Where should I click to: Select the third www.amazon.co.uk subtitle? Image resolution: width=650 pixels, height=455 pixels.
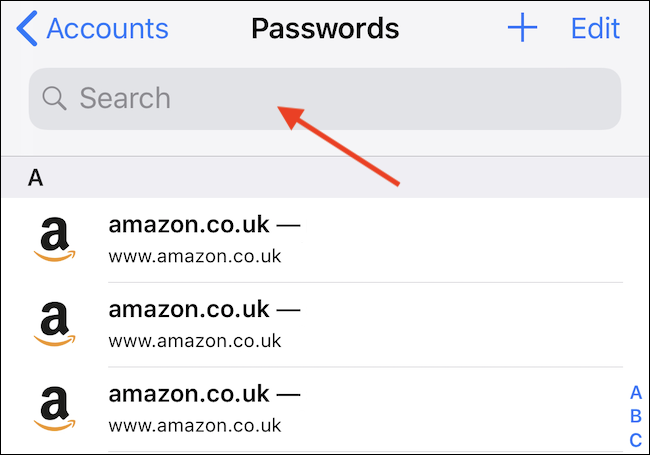[195, 426]
